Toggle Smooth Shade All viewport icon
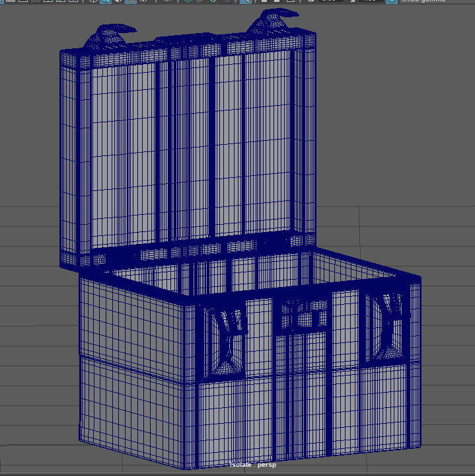This screenshot has height=476, width=475. click(x=106, y=1)
